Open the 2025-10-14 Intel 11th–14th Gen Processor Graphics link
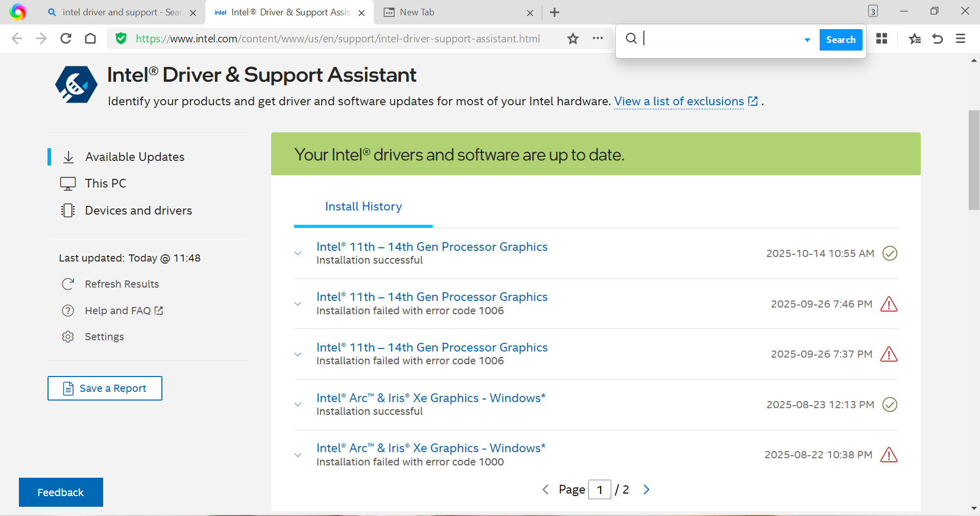 tap(432, 247)
